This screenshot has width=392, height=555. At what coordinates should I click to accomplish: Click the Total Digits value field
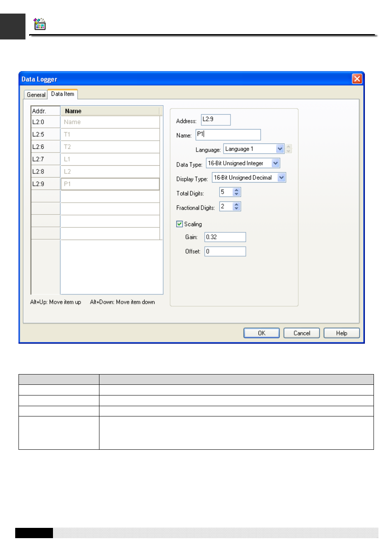click(226, 192)
